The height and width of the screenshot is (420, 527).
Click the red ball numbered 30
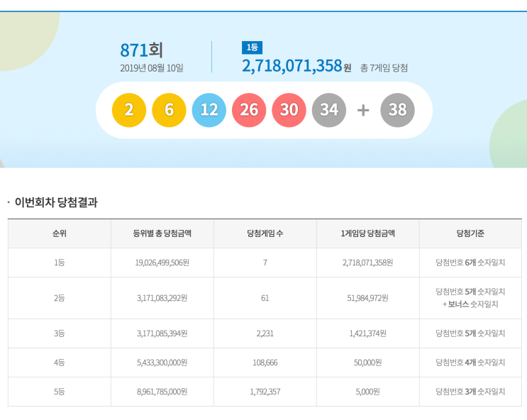pos(289,110)
